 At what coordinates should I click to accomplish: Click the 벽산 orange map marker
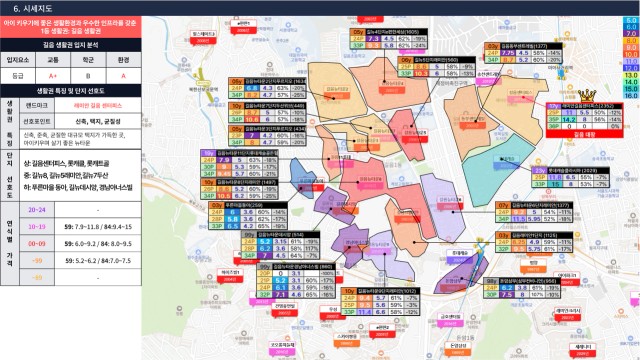click(533, 266)
